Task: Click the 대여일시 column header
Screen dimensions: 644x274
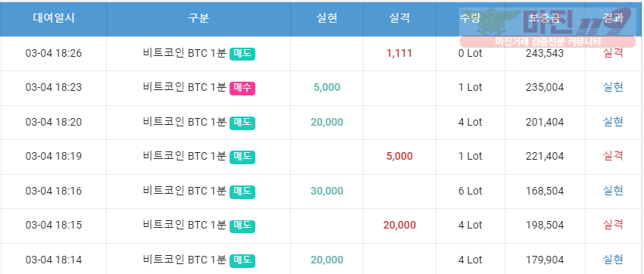Action: (x=54, y=18)
